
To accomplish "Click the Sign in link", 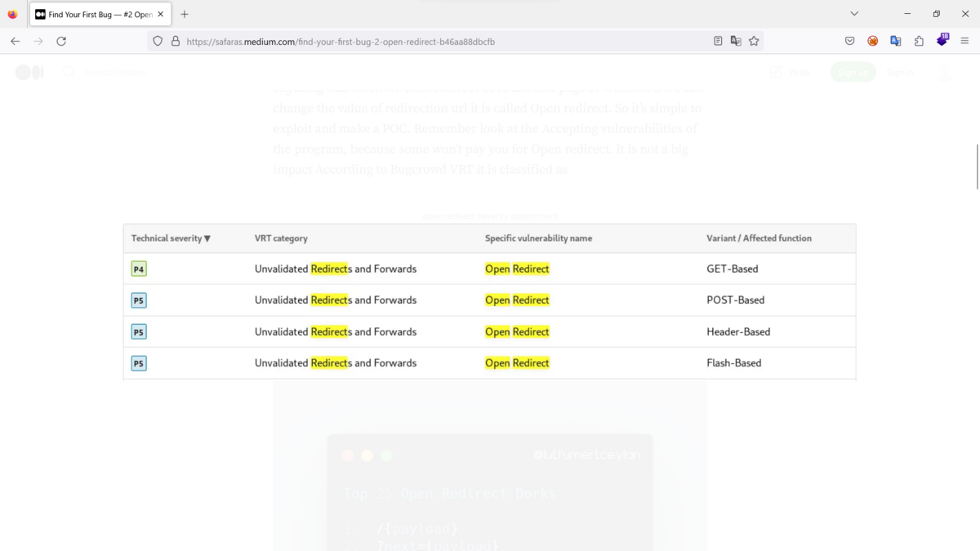I will click(900, 73).
